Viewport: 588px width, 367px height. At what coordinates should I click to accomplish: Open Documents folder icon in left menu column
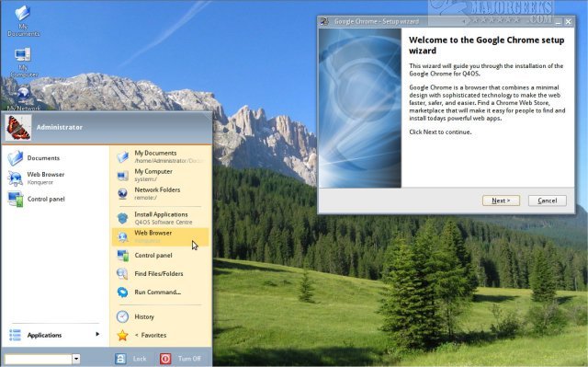click(x=16, y=158)
